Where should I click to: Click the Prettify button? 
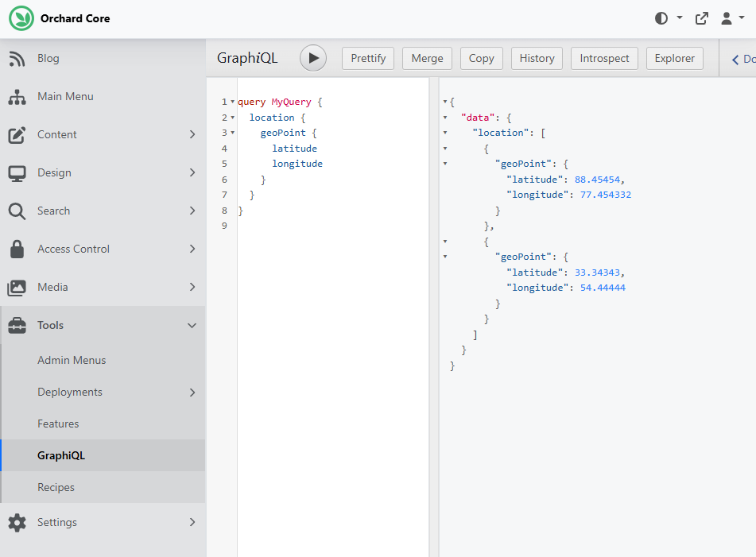368,58
